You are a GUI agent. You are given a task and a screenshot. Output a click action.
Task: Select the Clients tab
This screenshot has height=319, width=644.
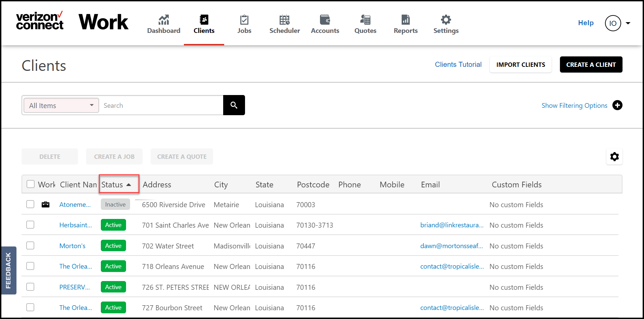tap(204, 24)
